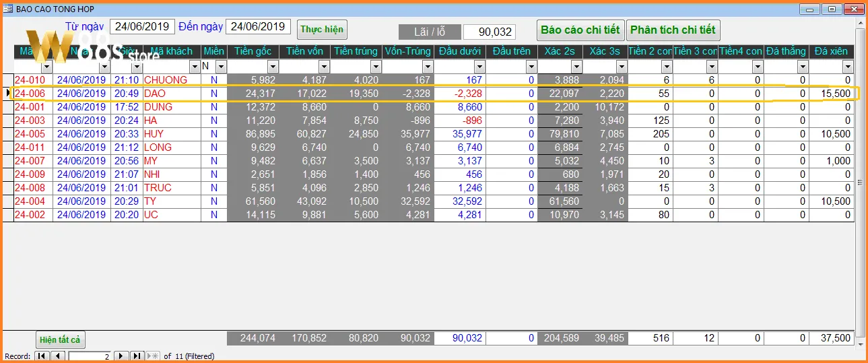Click total Đá xiên 37,500 in footer

836,338
